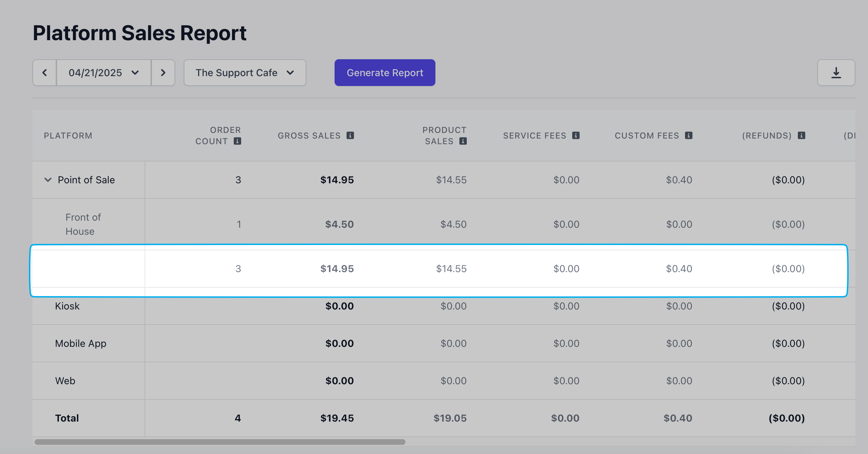Click the Custom Fees info icon
Image resolution: width=868 pixels, height=454 pixels.
coord(689,135)
